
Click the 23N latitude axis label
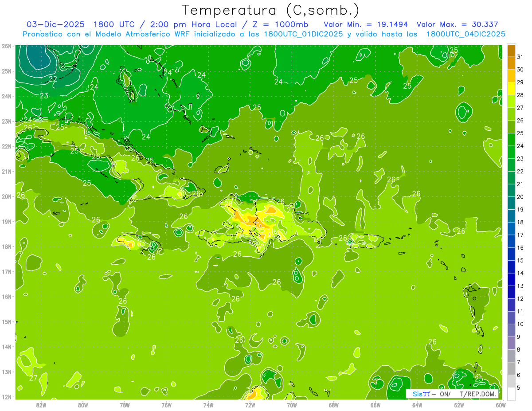[x=6, y=121]
